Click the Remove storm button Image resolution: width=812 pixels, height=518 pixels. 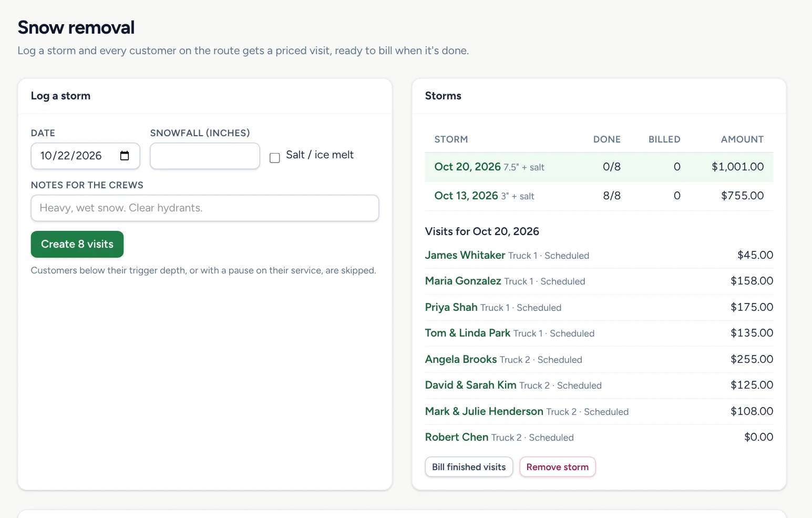point(558,467)
